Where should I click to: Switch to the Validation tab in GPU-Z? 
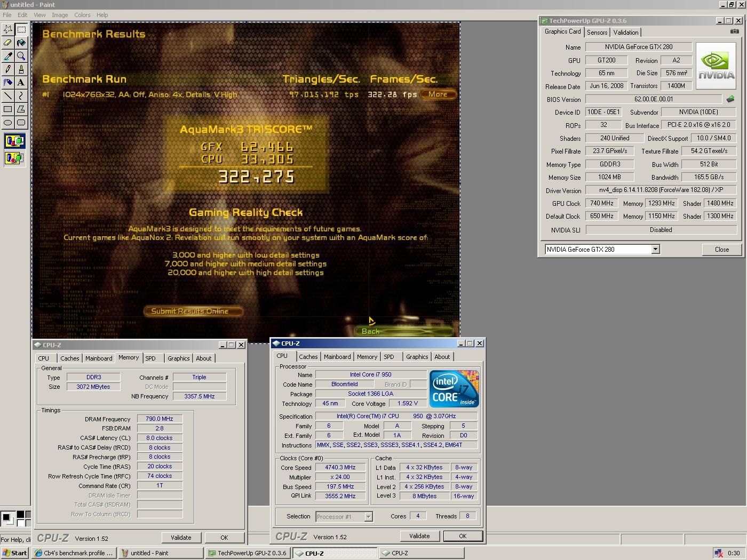pyautogui.click(x=625, y=33)
